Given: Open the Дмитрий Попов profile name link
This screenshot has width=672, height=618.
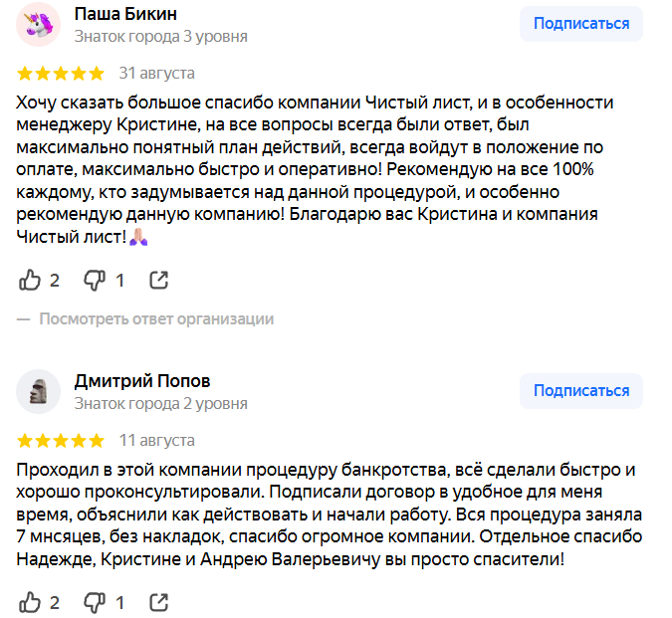Looking at the screenshot, I should (142, 381).
